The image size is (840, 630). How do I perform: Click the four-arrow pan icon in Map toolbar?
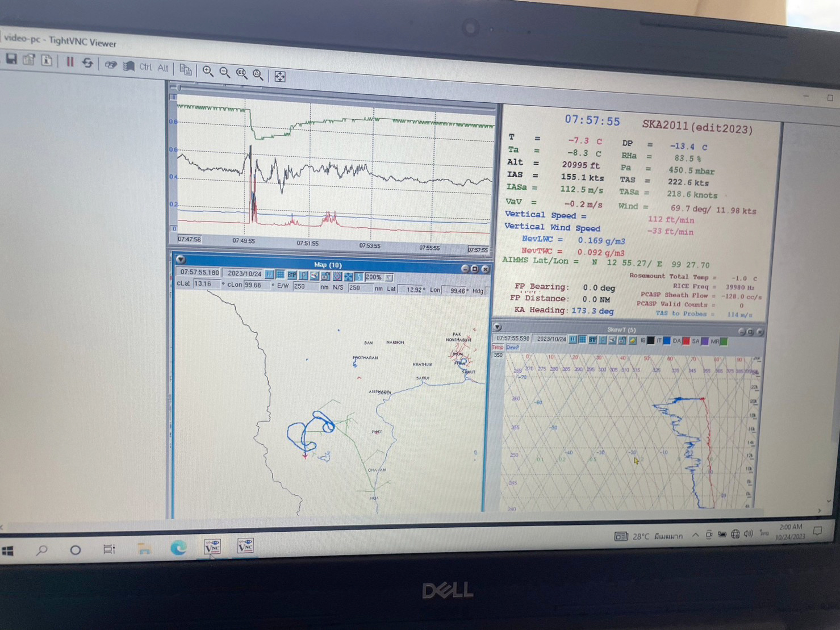pyautogui.click(x=349, y=277)
